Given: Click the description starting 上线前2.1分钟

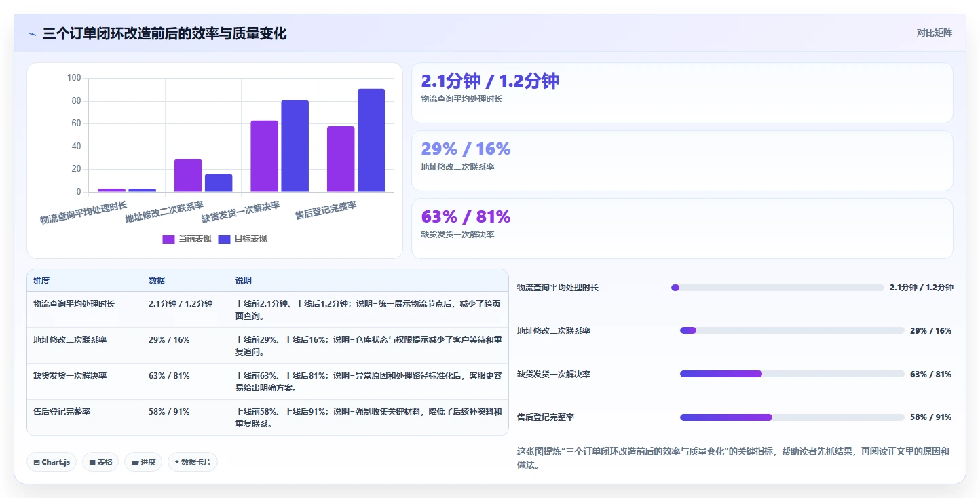Looking at the screenshot, I should tap(369, 310).
